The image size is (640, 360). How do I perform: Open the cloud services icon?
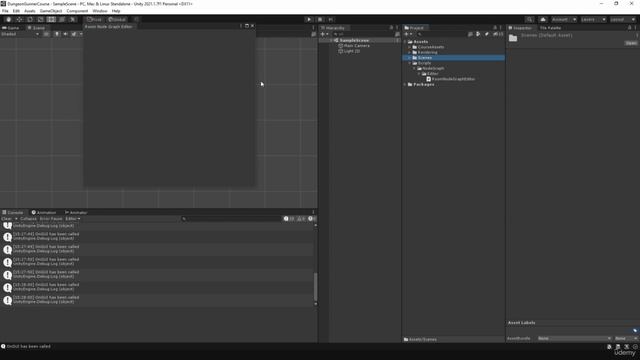pos(543,20)
